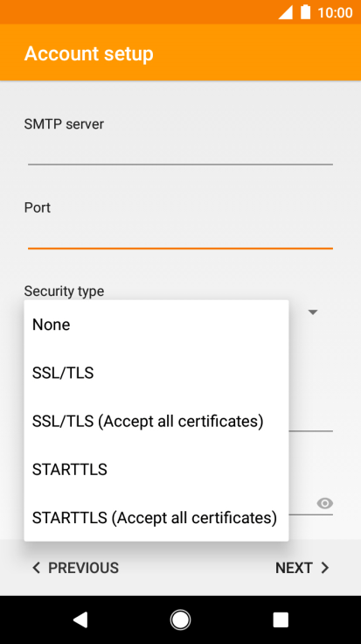Tap the battery status icon
The height and width of the screenshot is (644, 361).
(x=305, y=12)
